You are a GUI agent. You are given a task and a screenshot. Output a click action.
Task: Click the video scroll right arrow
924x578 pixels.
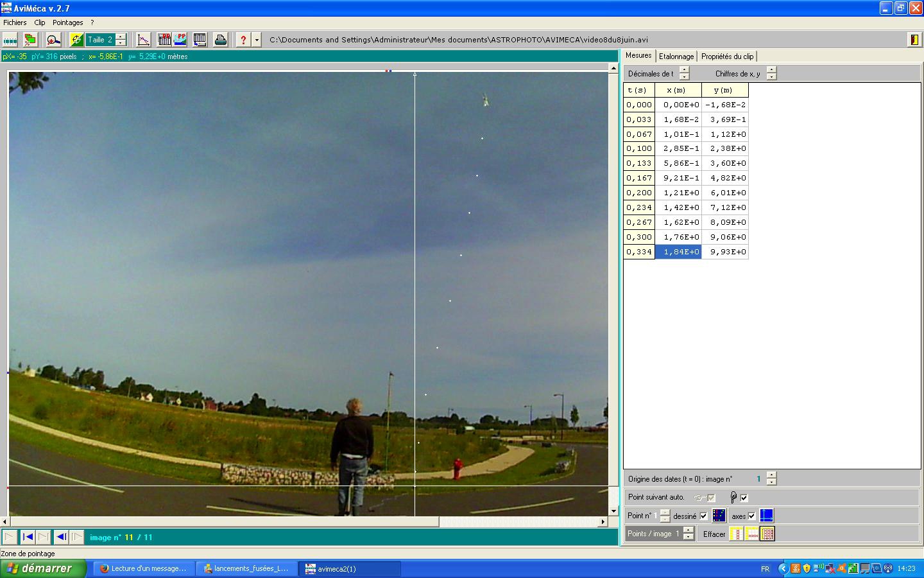[x=603, y=521]
